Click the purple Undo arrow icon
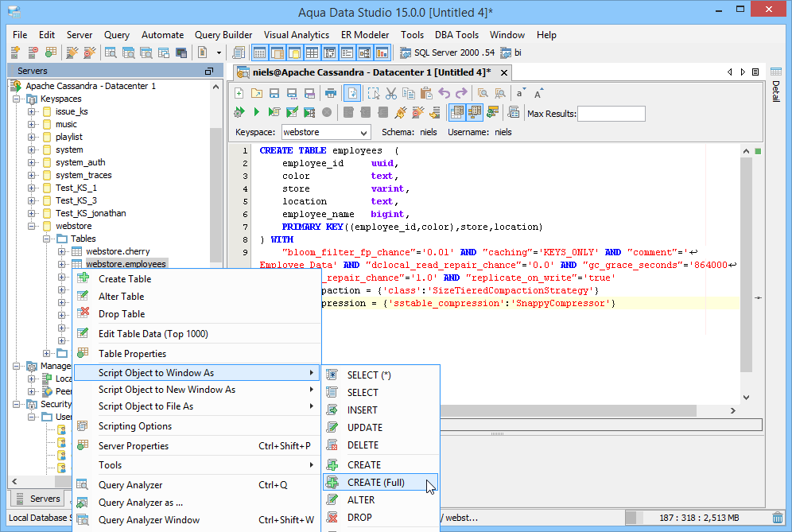Image resolution: width=792 pixels, height=532 pixels. (x=444, y=94)
